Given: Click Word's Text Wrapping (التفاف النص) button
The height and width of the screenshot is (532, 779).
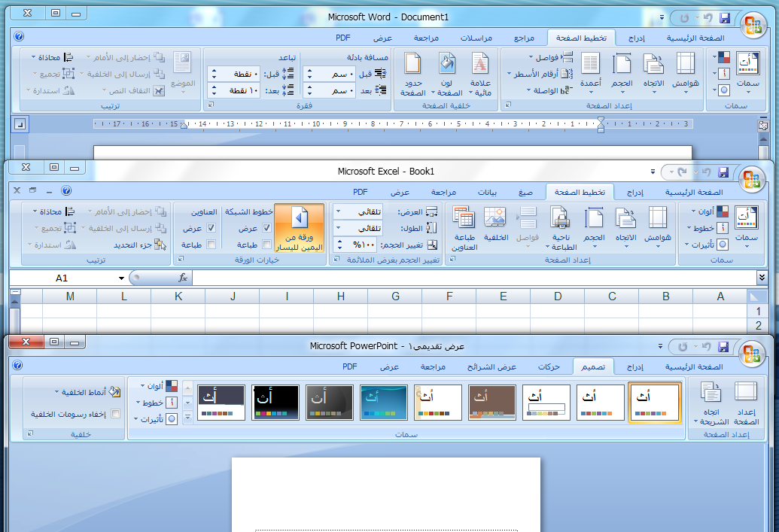Looking at the screenshot, I should [134, 90].
